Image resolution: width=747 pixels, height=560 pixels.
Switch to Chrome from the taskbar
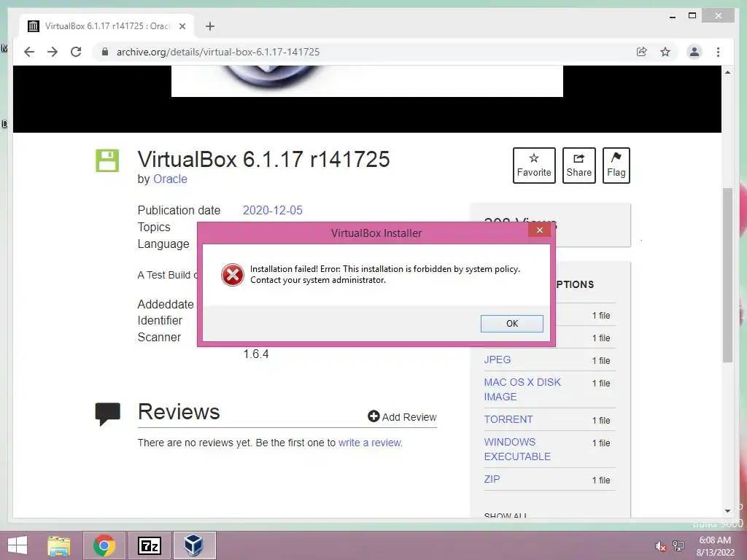click(104, 545)
